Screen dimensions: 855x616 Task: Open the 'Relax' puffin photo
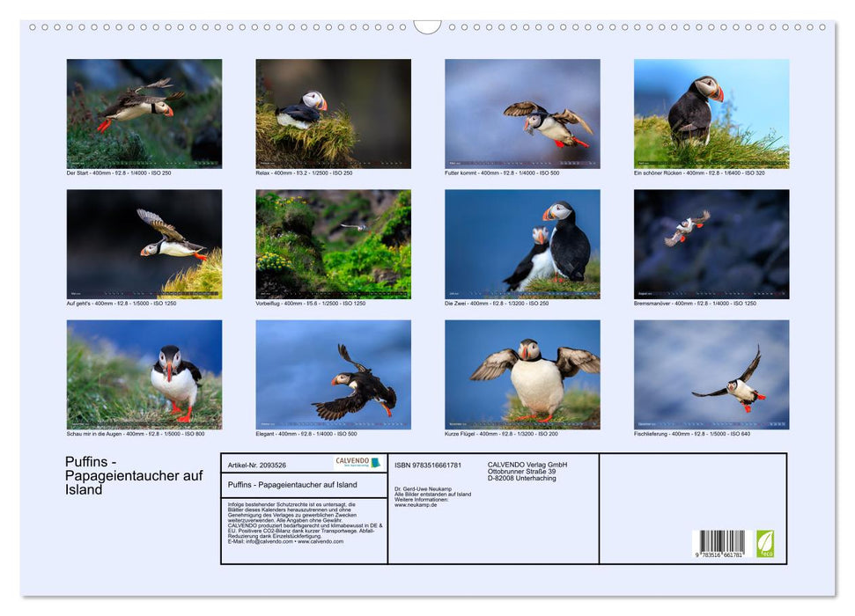tap(333, 113)
